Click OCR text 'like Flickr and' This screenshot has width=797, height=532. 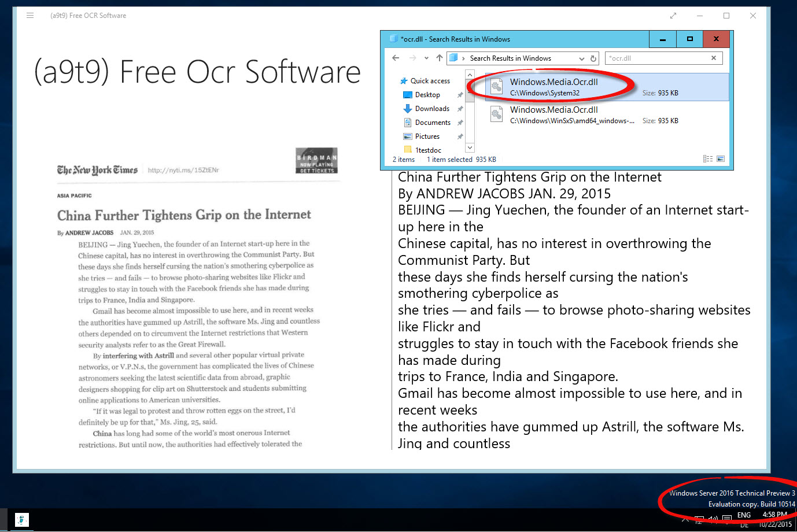[439, 327]
